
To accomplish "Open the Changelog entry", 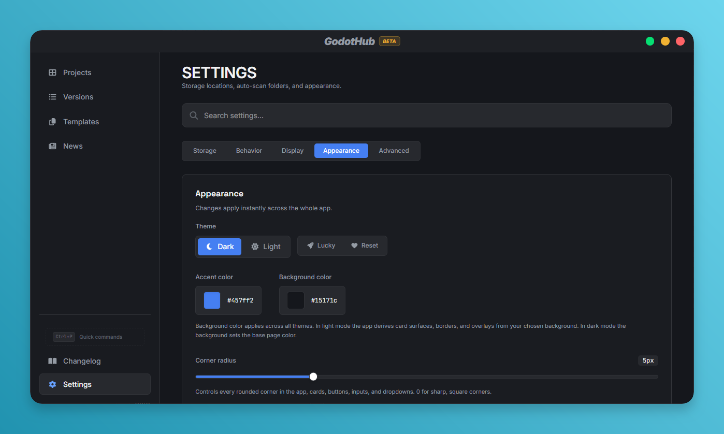I will (75, 361).
